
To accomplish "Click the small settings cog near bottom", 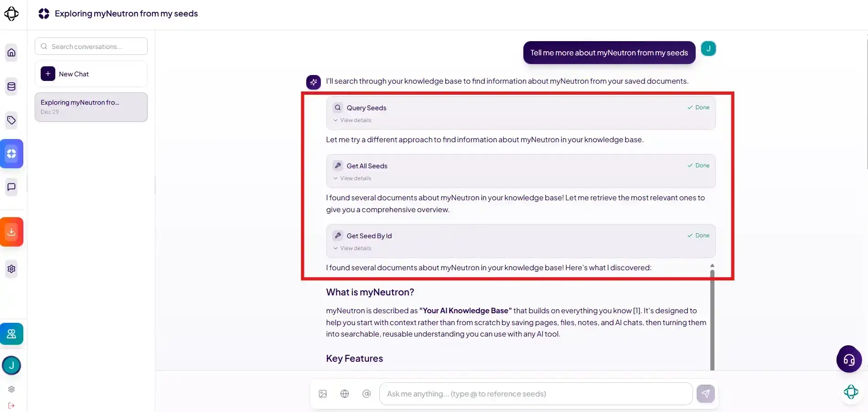I will click(x=11, y=389).
